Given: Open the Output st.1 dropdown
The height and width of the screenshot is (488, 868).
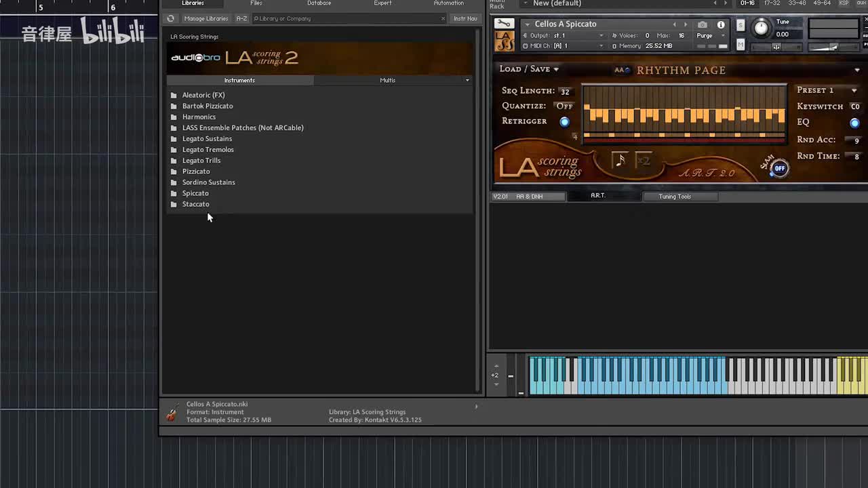Looking at the screenshot, I should 563,35.
